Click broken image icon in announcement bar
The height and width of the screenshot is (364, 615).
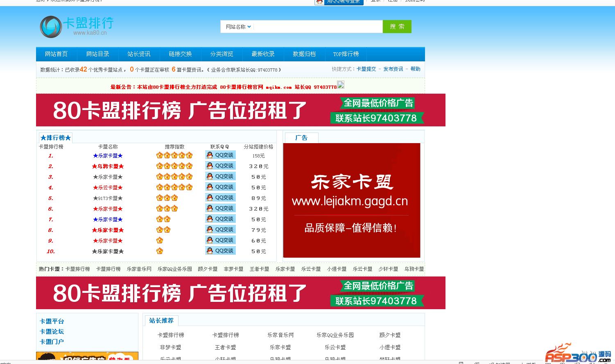coord(340,85)
